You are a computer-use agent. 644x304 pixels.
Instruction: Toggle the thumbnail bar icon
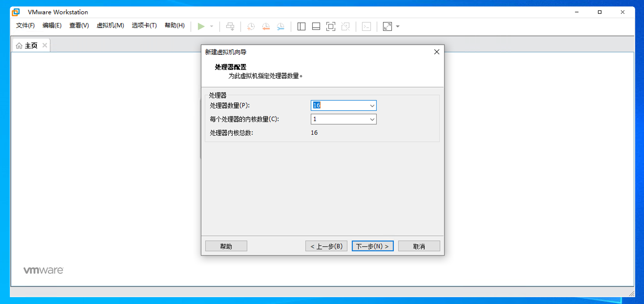[x=316, y=26]
